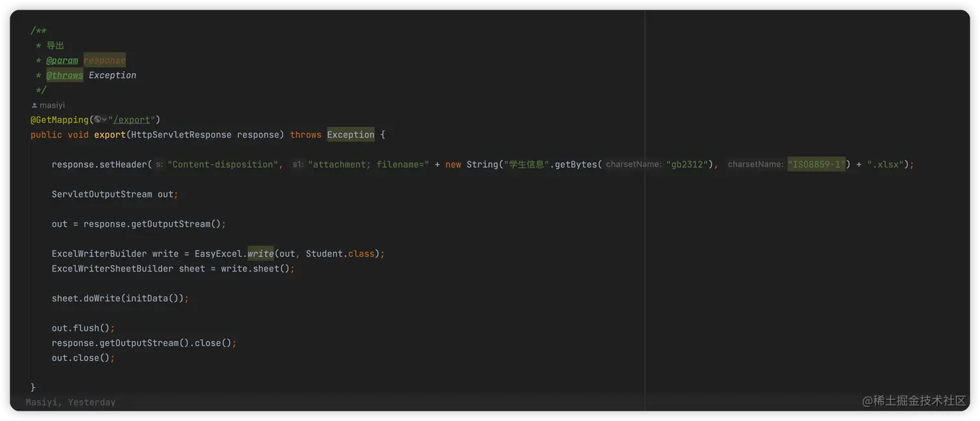Click the s1: parameter inlay hint

(297, 165)
